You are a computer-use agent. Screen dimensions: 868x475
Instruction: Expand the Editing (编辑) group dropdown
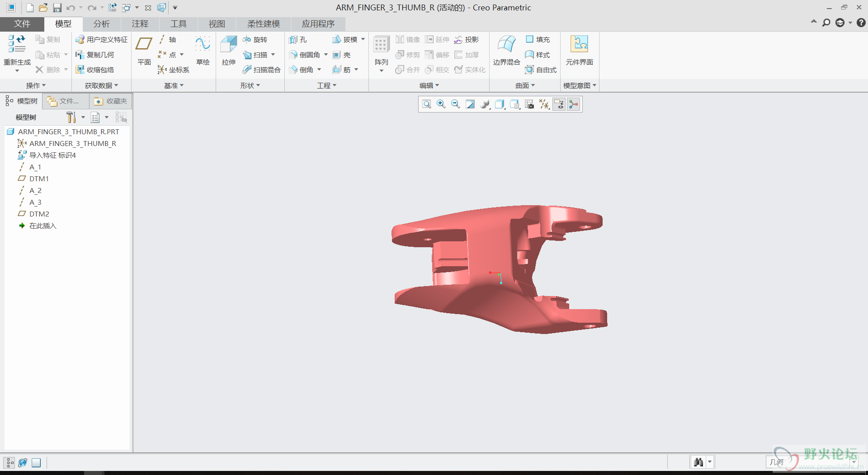(x=429, y=85)
